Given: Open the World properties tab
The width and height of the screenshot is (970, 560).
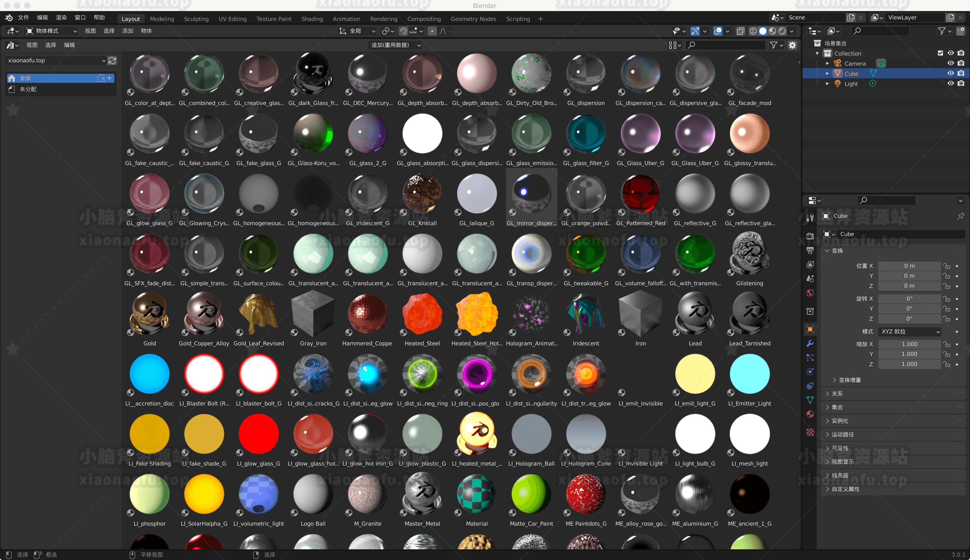Looking at the screenshot, I should (x=810, y=293).
